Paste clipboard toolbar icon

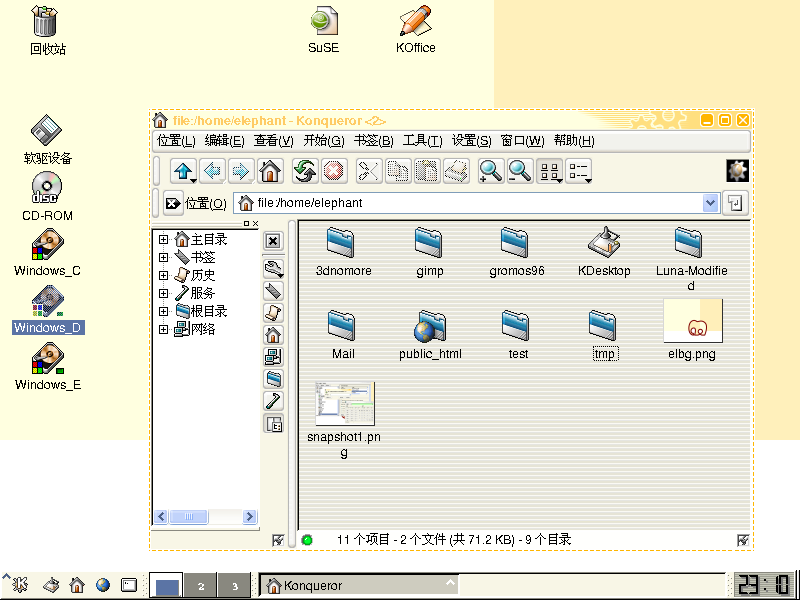click(x=427, y=171)
